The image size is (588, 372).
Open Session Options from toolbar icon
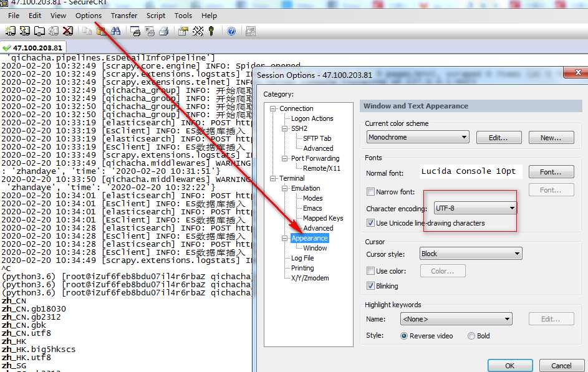183,31
